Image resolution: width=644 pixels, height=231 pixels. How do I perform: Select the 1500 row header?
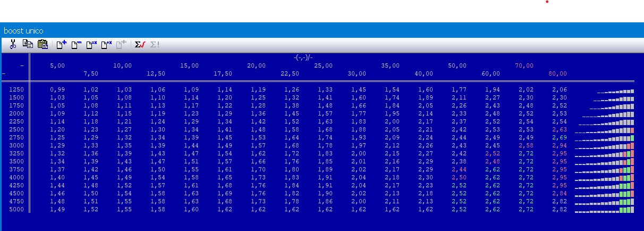[x=16, y=97]
